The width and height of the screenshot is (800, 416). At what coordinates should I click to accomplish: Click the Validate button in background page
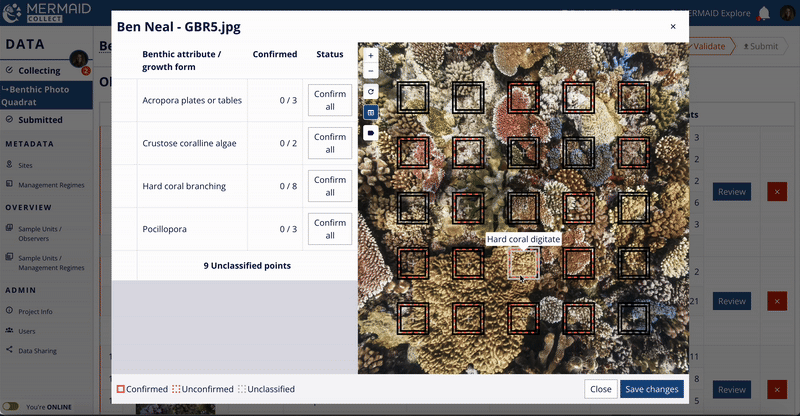click(x=709, y=46)
